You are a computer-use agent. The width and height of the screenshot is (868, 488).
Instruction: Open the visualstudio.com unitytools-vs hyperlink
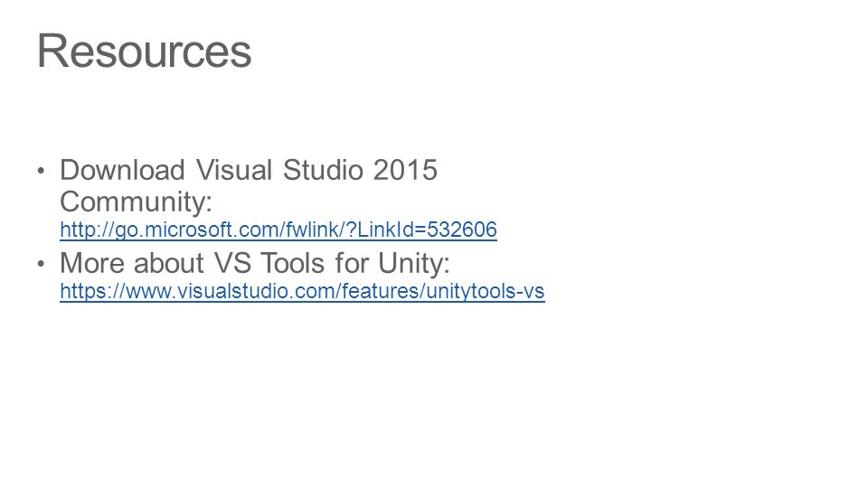click(x=302, y=291)
